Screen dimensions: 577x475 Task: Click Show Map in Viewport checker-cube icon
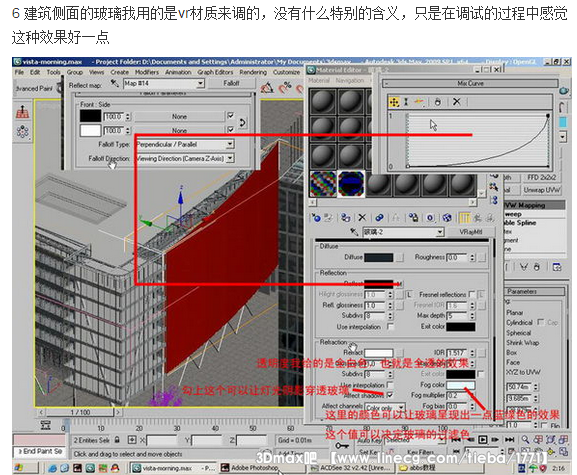pos(447,218)
